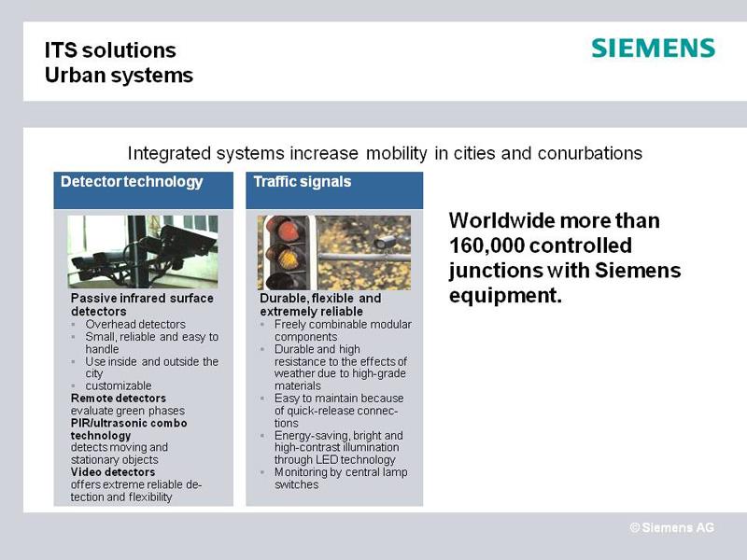This screenshot has height=560, width=747.
Task: Click the "Detector technology" blue header
Action: click(144, 190)
